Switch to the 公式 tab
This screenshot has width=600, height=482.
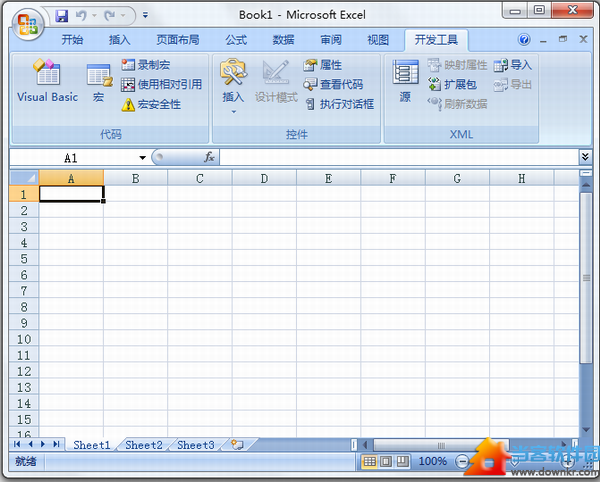point(236,39)
